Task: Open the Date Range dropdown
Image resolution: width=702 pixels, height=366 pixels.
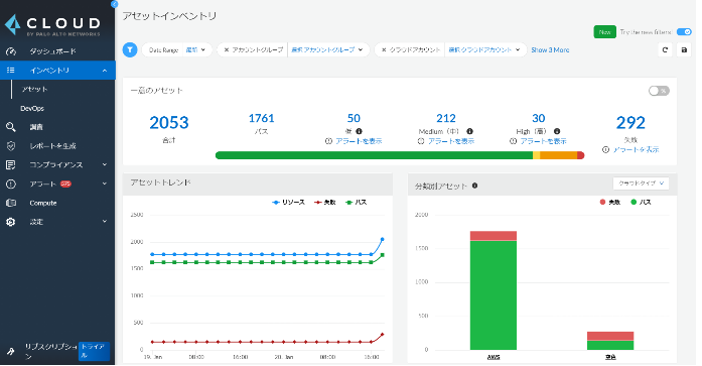Action: click(x=177, y=50)
